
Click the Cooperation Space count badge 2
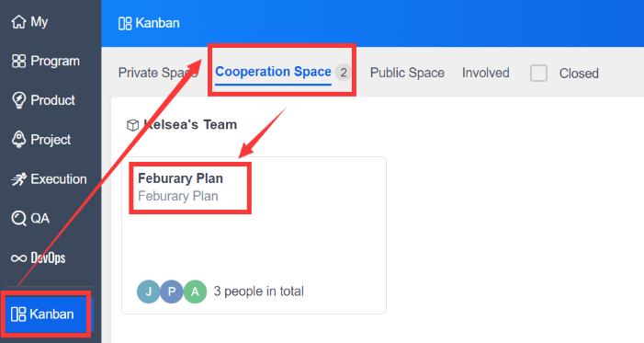[x=343, y=73]
